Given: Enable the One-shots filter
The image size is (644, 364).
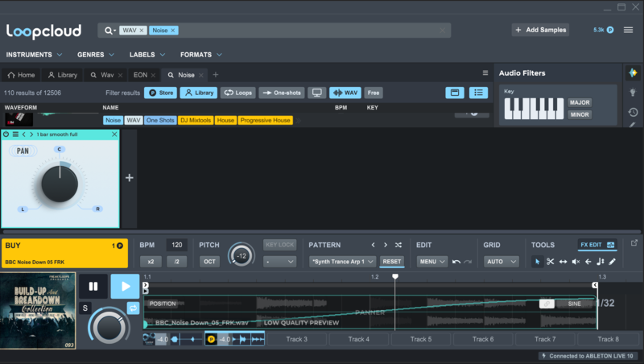Looking at the screenshot, I should (x=281, y=93).
